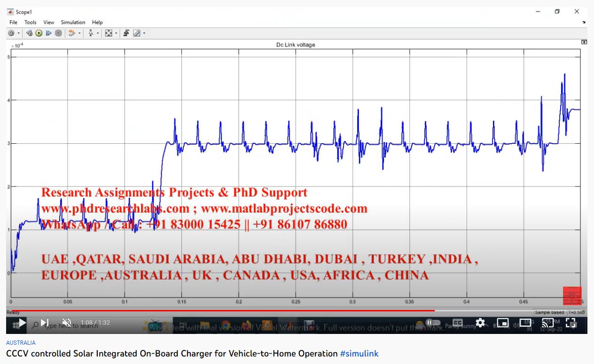Screen dimensions: 594x364
Task: Click the Ready status text
Action: click(13, 313)
